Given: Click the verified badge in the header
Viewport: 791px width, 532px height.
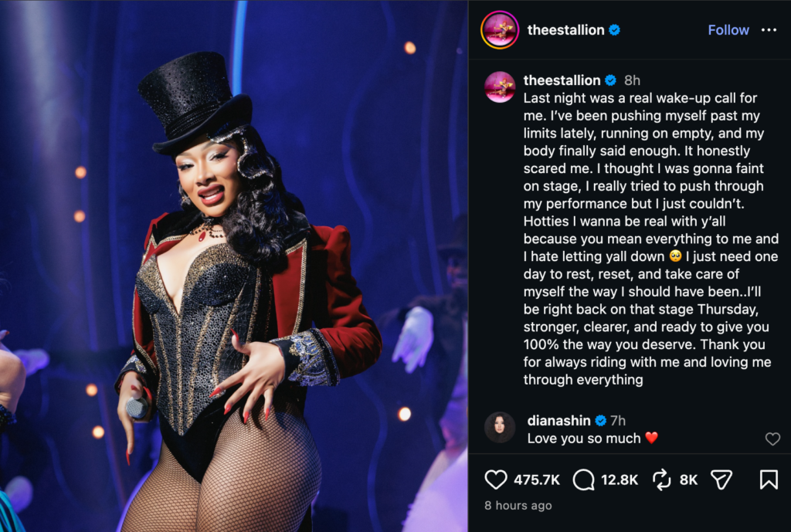Looking at the screenshot, I should tap(614, 30).
